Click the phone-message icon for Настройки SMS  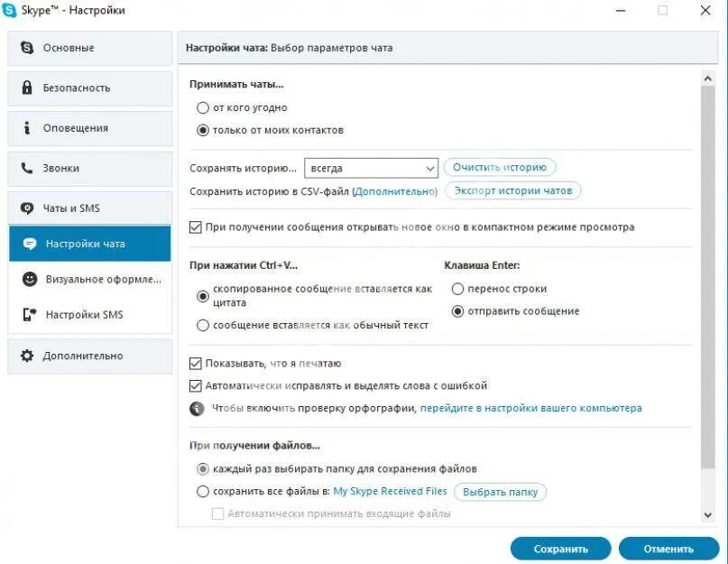(x=30, y=315)
